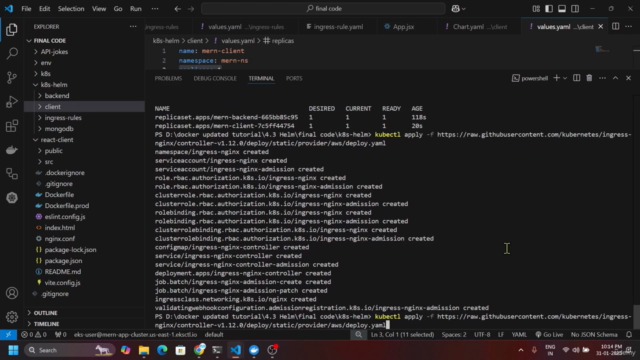This screenshot has height=360, width=640.
Task: Open the Accounts menu icon
Action: 12,293
